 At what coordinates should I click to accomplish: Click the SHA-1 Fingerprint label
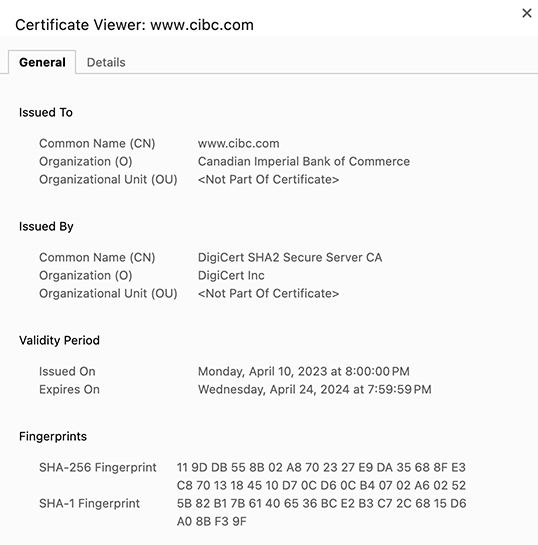(89, 504)
